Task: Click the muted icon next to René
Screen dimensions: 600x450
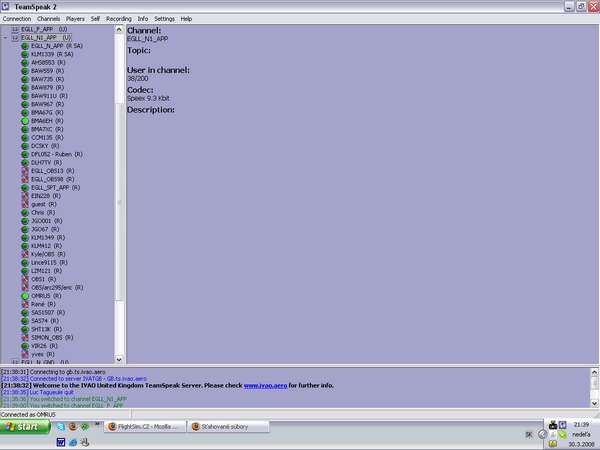Action: tap(25, 305)
